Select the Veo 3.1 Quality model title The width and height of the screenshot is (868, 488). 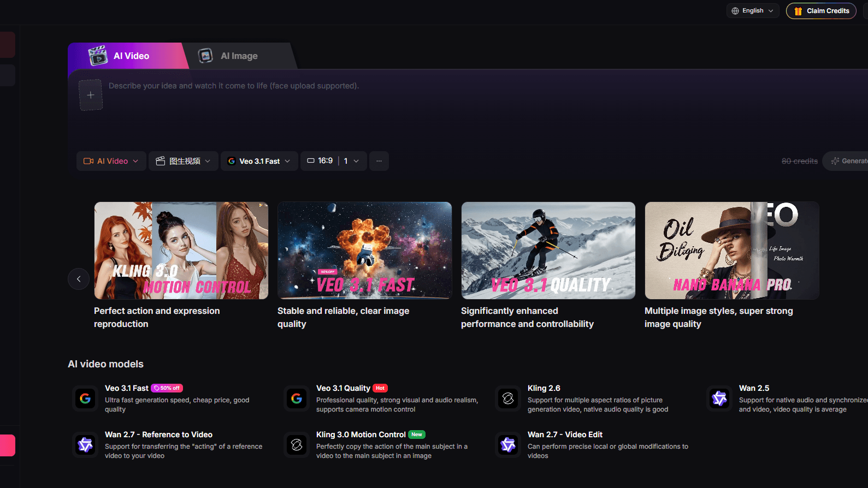click(343, 388)
